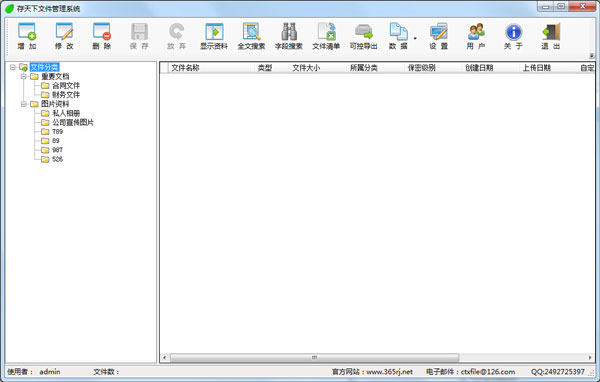600x382 pixels.
Task: Click the 修改 (Modify) toolbar icon
Action: [x=64, y=32]
